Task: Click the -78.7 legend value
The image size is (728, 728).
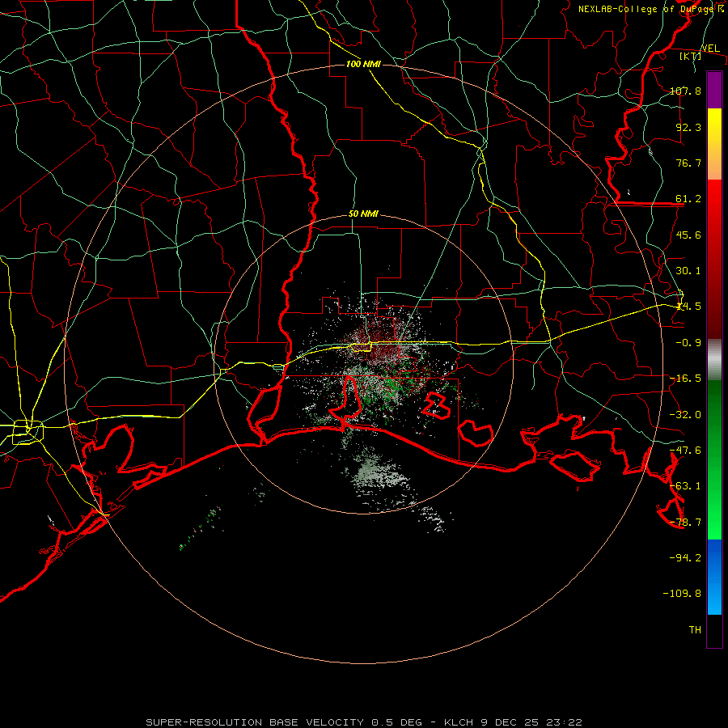Action: tap(685, 523)
